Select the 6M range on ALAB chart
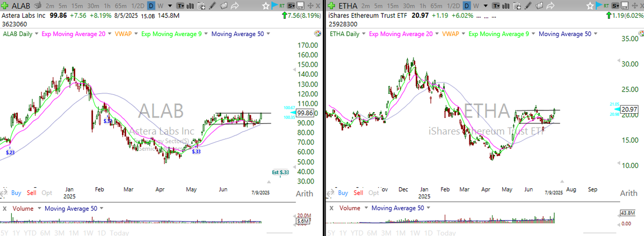 pyautogui.click(x=45, y=233)
